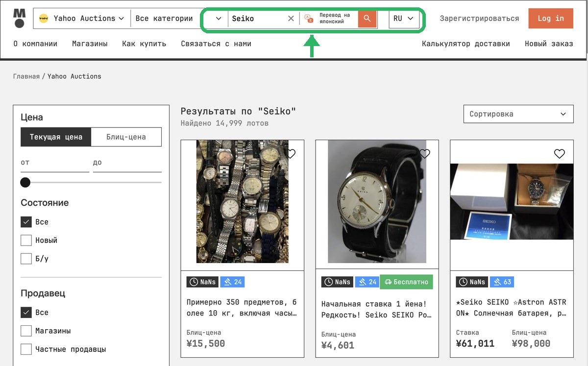588x366 pixels.
Task: Click the 24 bids badge on ¥4,601 listing
Action: click(x=367, y=282)
